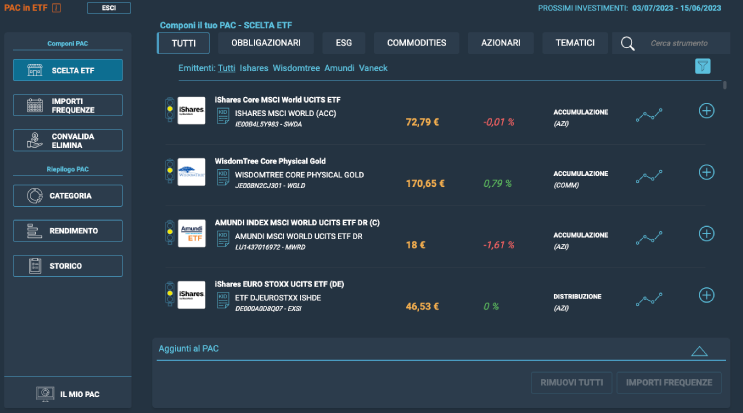743x413 pixels.
Task: Click iShares logo of EURO STOXX row
Action: click(x=191, y=295)
